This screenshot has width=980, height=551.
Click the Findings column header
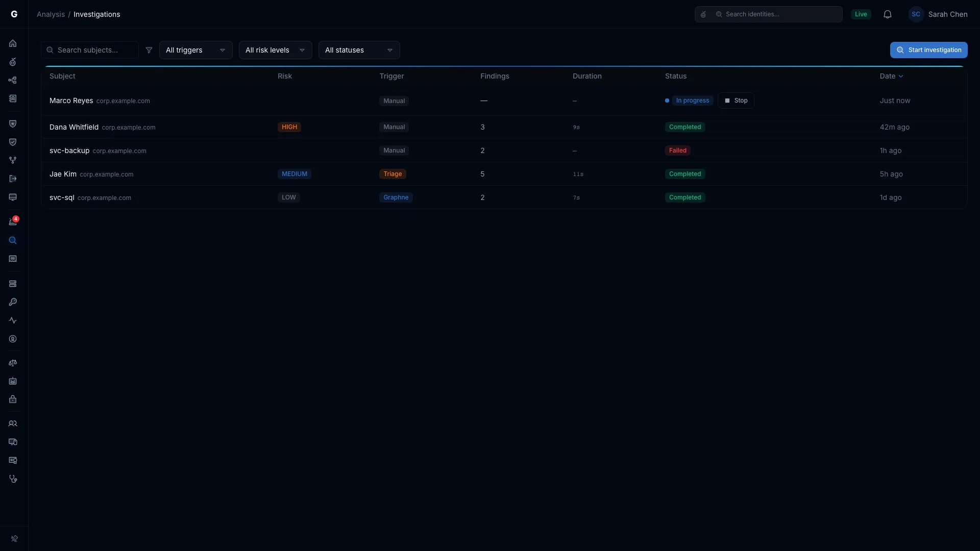pos(495,76)
